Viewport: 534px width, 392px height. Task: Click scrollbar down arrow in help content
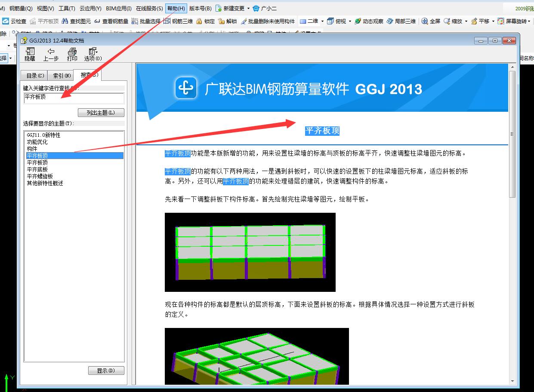pos(512,381)
